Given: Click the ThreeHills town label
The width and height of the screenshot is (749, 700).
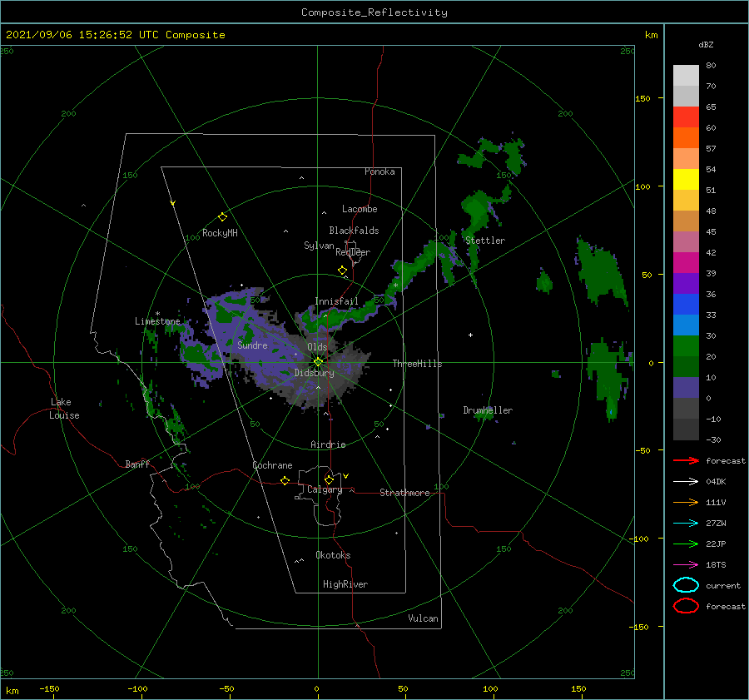Looking at the screenshot, I should click(417, 364).
